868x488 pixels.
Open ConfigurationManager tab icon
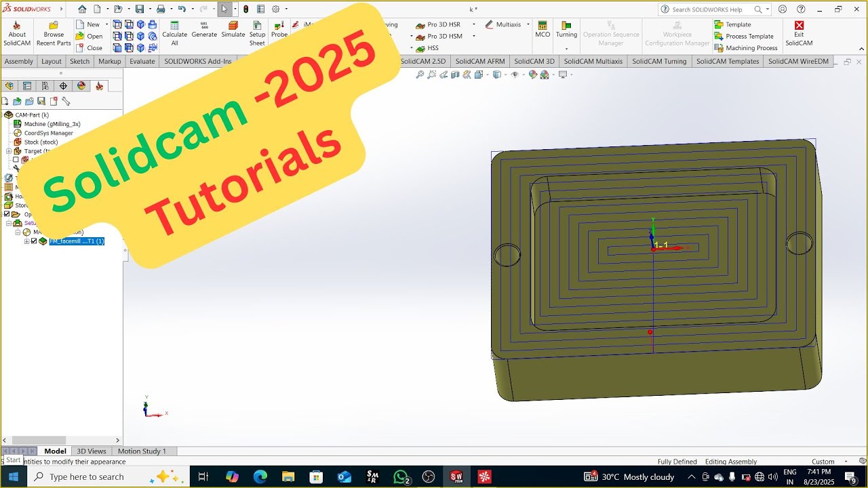pyautogui.click(x=45, y=86)
